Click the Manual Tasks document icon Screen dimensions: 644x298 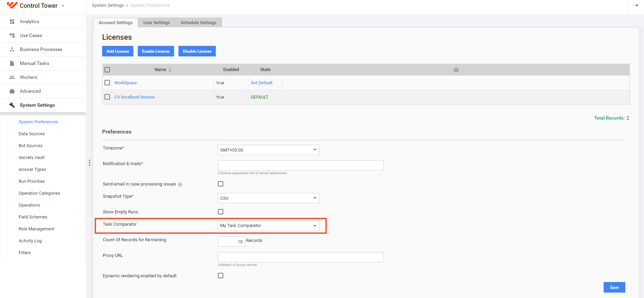pos(12,63)
